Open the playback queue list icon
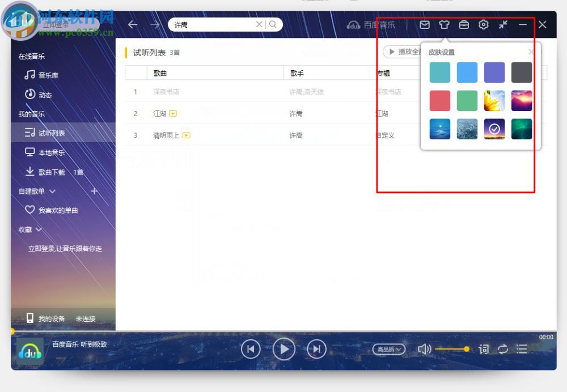 click(521, 350)
